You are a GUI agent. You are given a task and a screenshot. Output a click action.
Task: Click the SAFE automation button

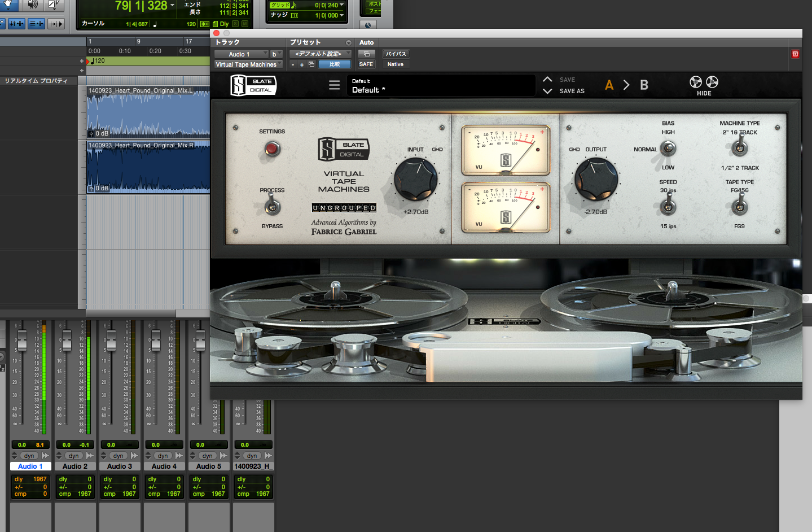(x=366, y=64)
